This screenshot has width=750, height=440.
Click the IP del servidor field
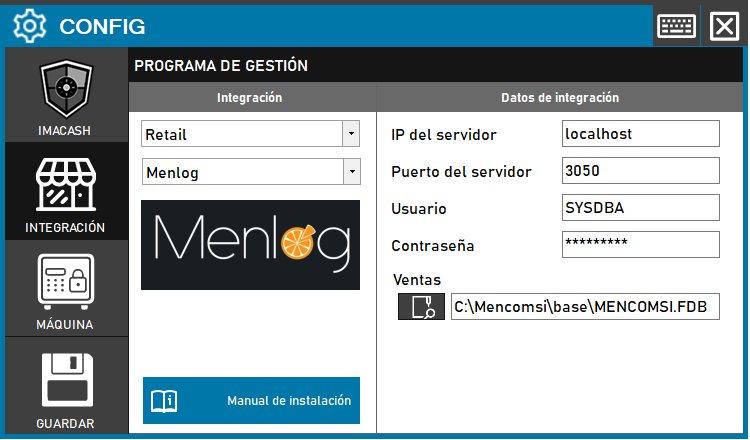pyautogui.click(x=640, y=133)
